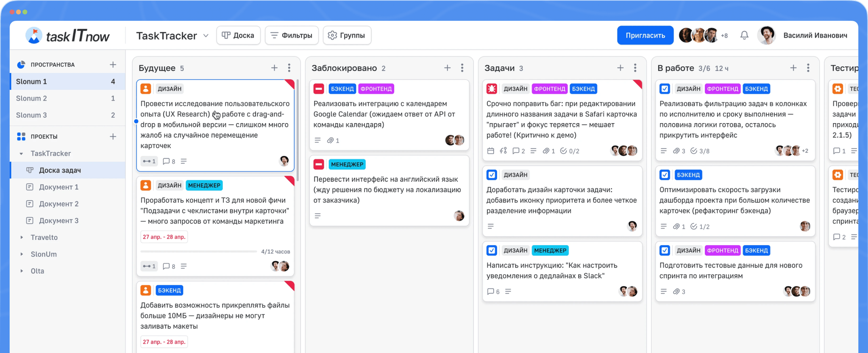Open Документ 2 in the sidebar
Viewport: 868px width, 353px height.
coord(58,204)
